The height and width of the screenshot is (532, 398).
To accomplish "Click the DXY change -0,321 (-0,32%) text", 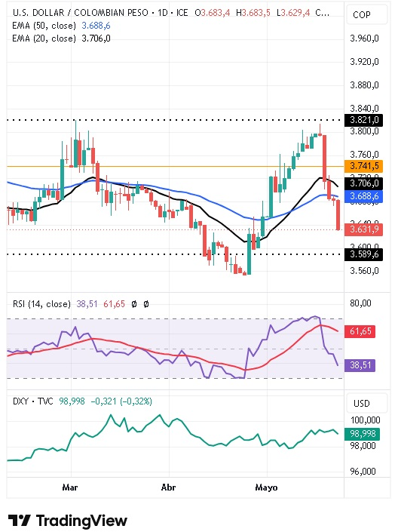I will 121,401.
